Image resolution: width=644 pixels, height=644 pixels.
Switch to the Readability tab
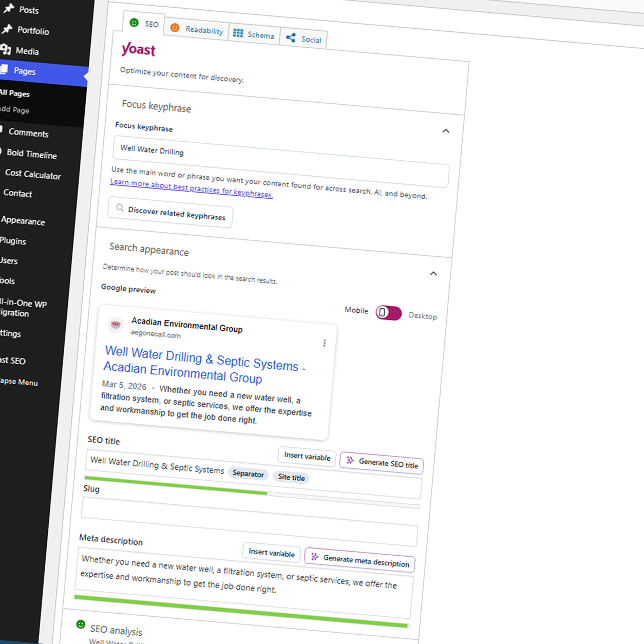coord(197,29)
